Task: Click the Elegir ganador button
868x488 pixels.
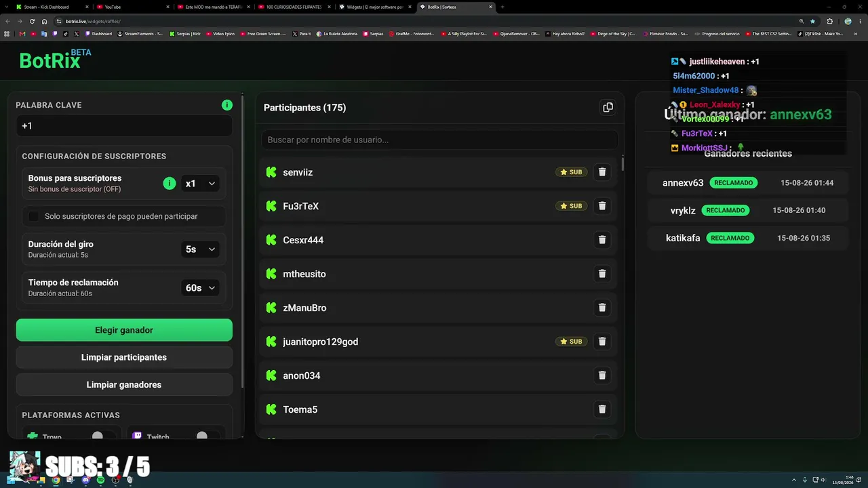Action: 124,330
